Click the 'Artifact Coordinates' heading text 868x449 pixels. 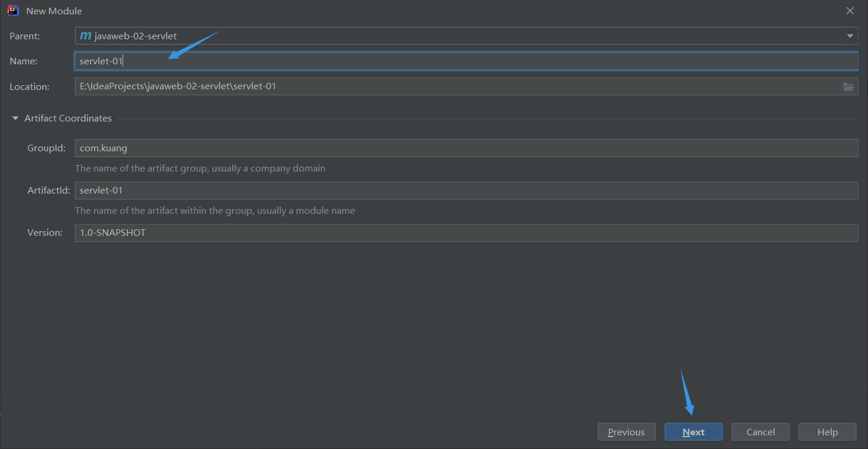pos(68,119)
